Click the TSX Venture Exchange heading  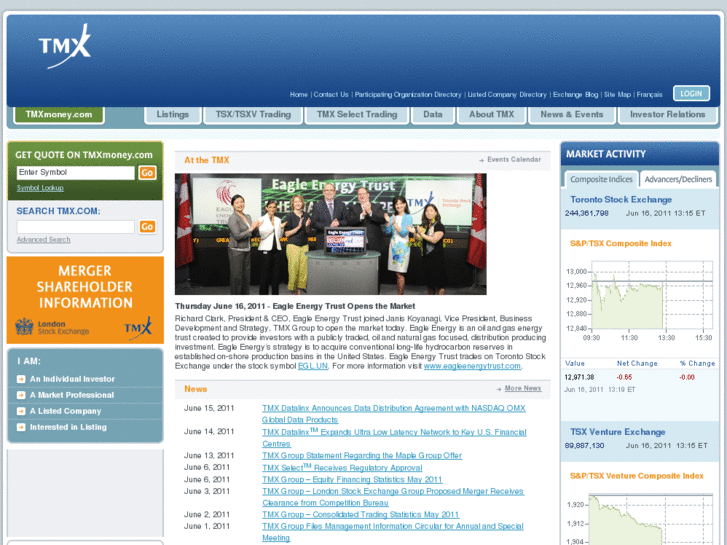tap(618, 432)
